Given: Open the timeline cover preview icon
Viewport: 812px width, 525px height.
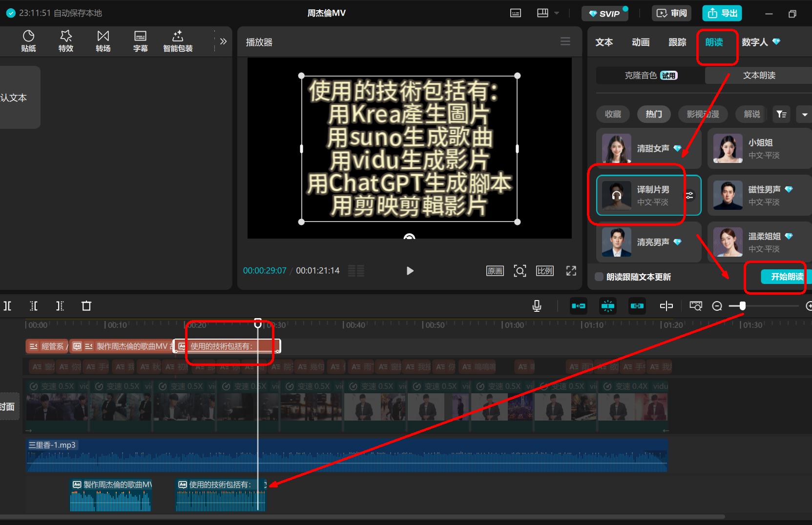Looking at the screenshot, I should coord(696,306).
